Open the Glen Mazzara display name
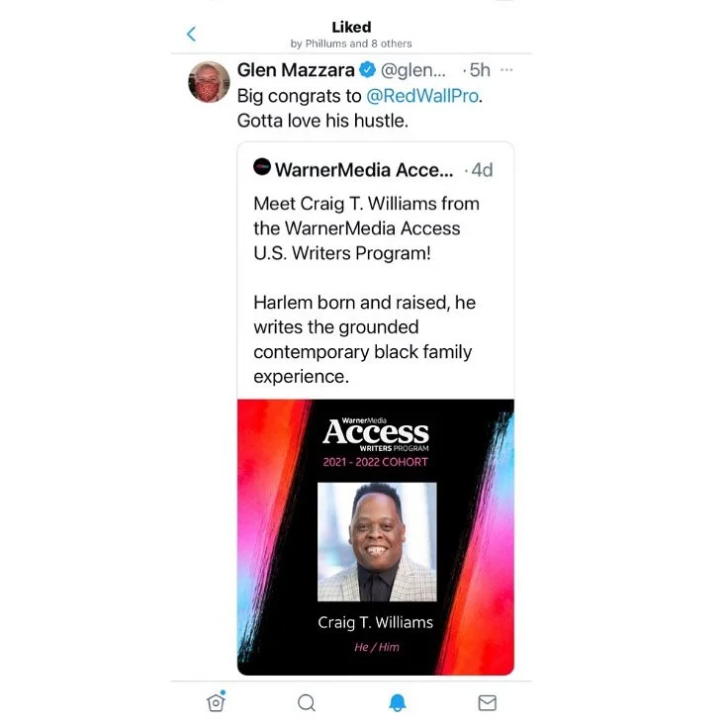Image resolution: width=728 pixels, height=728 pixels. pos(296,70)
